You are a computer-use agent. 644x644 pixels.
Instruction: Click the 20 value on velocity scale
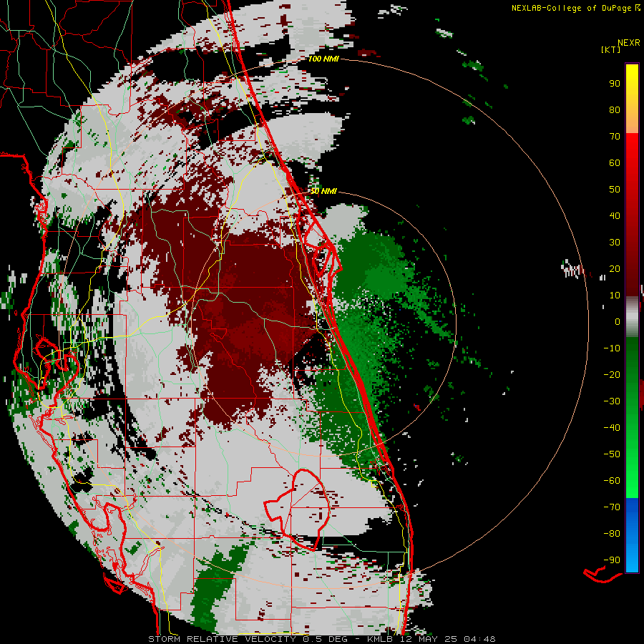tap(615, 268)
